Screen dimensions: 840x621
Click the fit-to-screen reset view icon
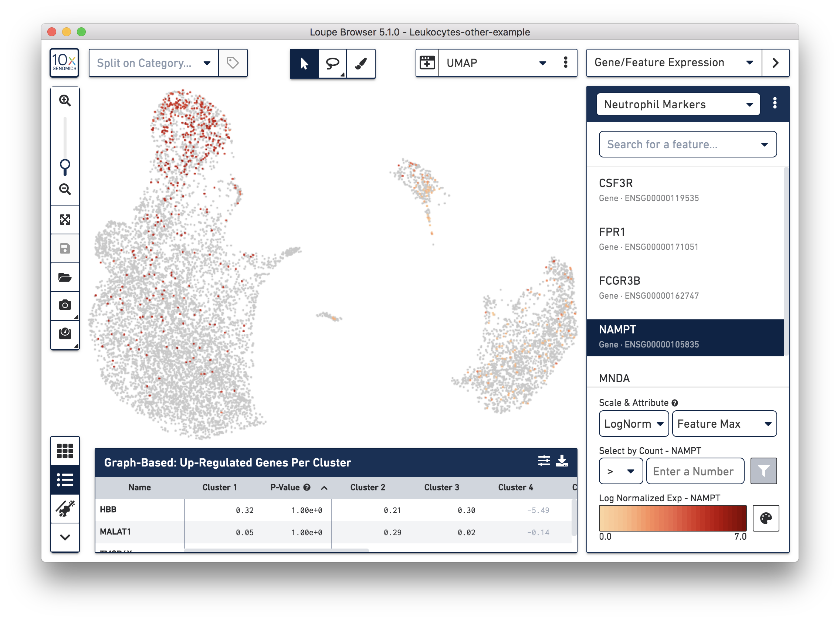pyautogui.click(x=65, y=220)
